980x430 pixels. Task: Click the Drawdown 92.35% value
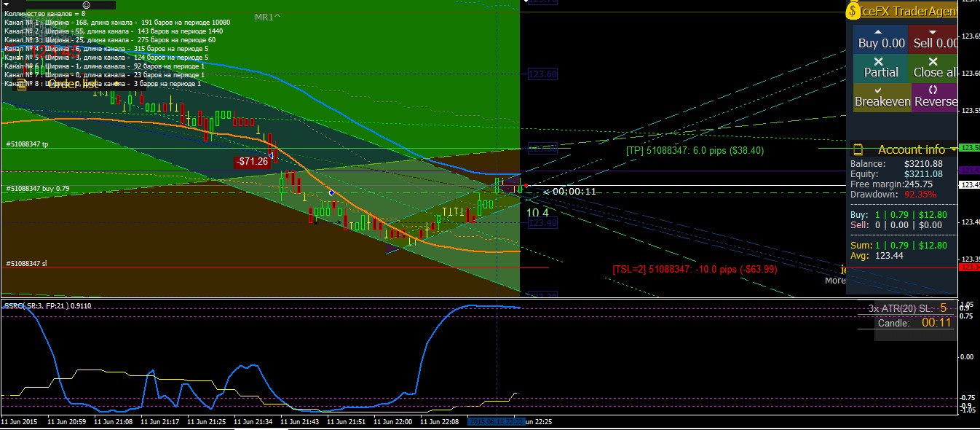tap(920, 195)
